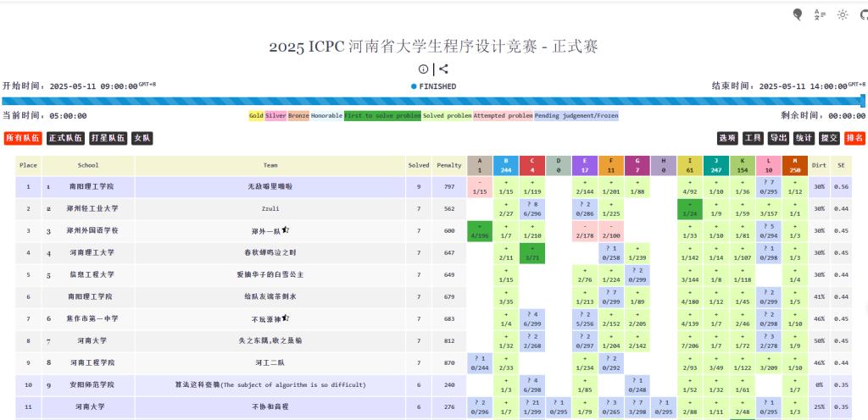
Task: Show all teams with 所有队伍 filter
Action: click(22, 138)
